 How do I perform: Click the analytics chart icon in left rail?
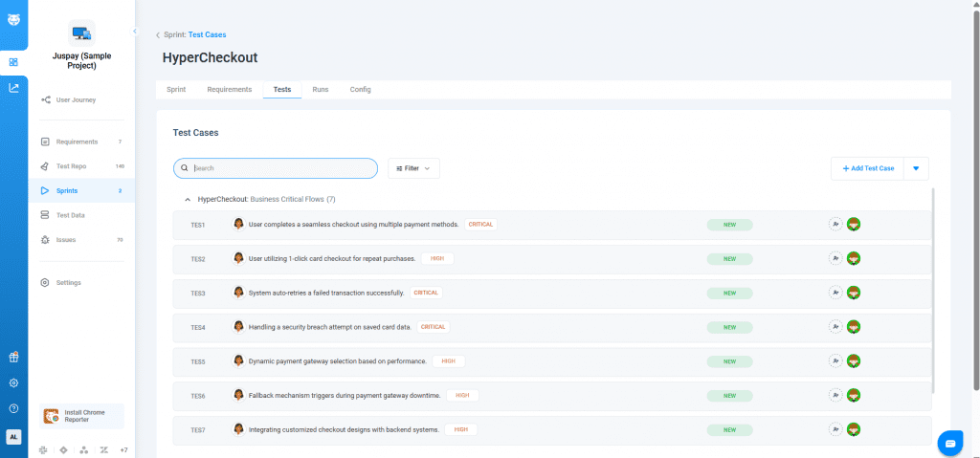tap(13, 88)
